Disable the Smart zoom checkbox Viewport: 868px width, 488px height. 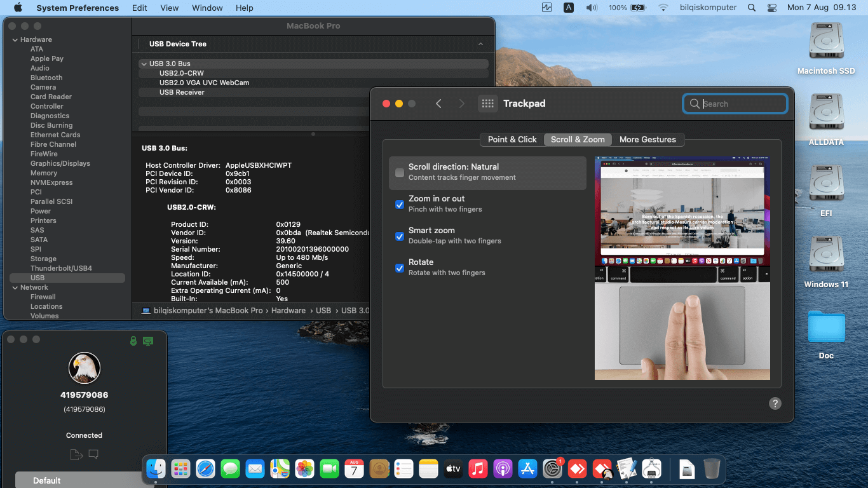[400, 236]
